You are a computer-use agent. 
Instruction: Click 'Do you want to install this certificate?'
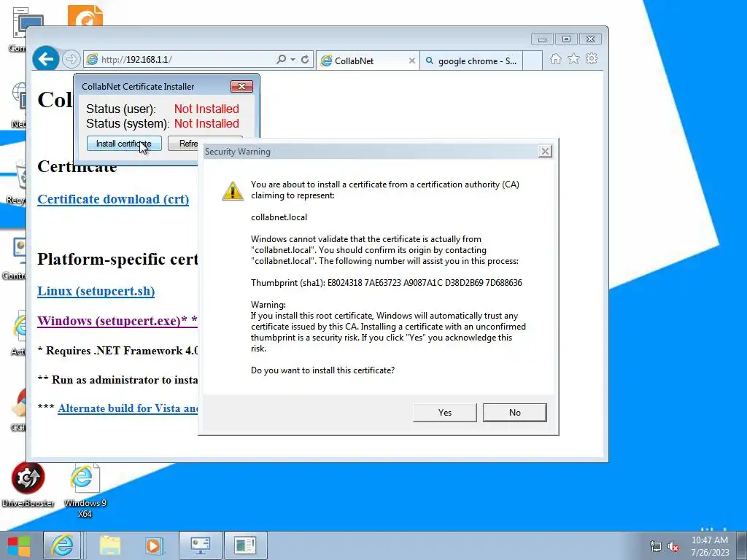click(322, 370)
